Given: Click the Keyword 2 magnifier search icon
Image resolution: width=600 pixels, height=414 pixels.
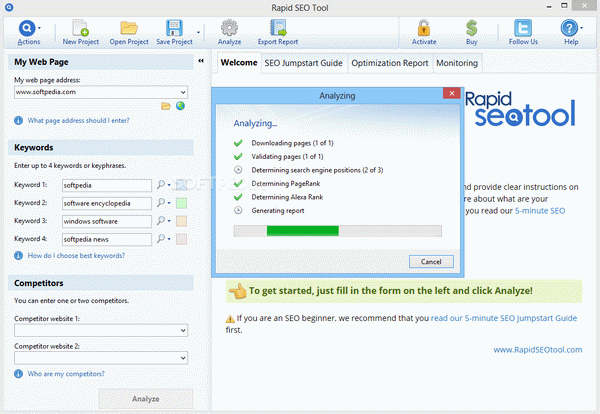Looking at the screenshot, I should click(161, 202).
